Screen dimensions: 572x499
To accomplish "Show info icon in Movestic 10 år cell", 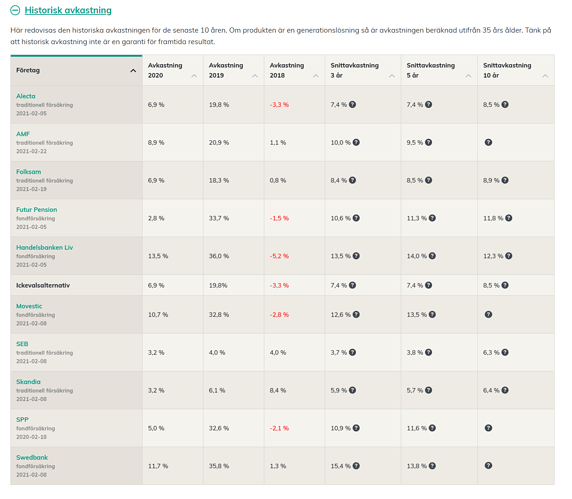I will tap(488, 314).
